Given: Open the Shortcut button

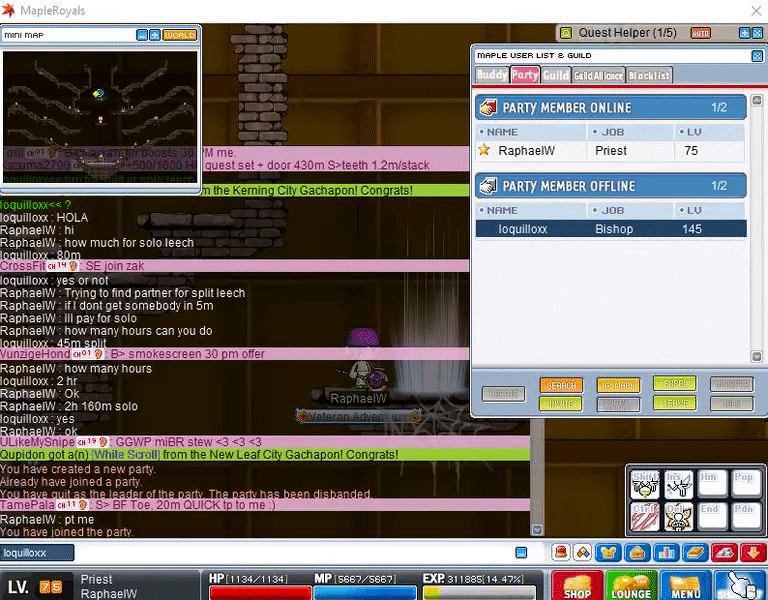Looking at the screenshot, I should click(740, 585).
